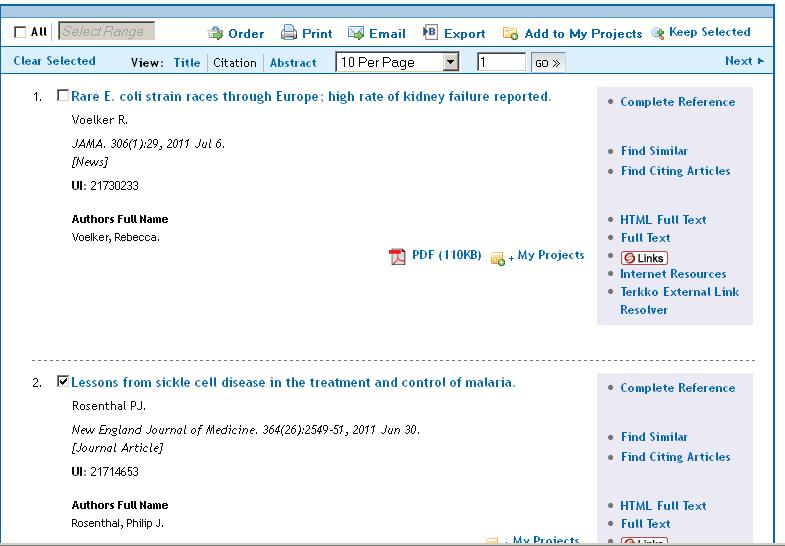The image size is (785, 546).
Task: Click the red Links button icon
Action: pyautogui.click(x=644, y=258)
